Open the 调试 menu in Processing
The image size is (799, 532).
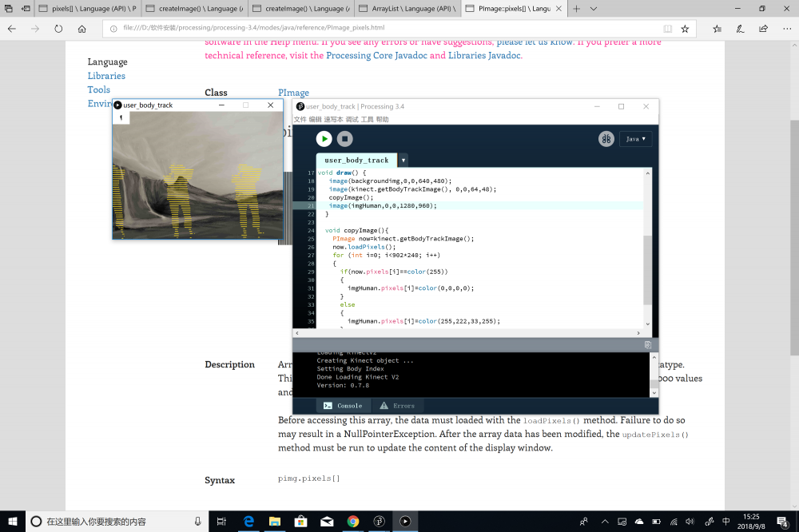coord(352,119)
